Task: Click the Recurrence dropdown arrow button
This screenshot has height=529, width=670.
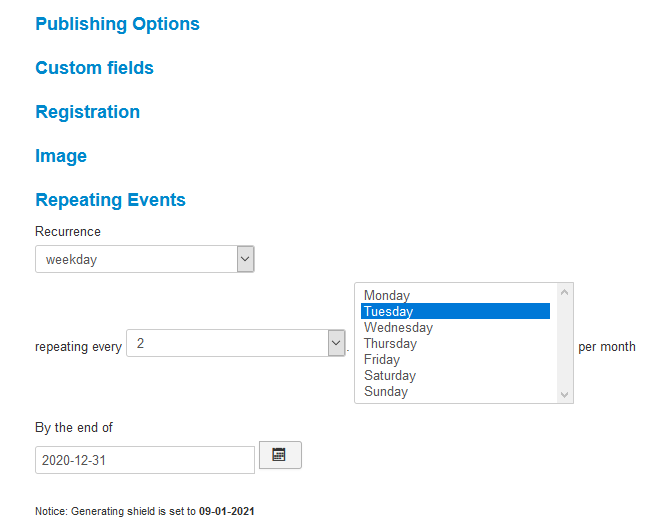Action: click(246, 259)
